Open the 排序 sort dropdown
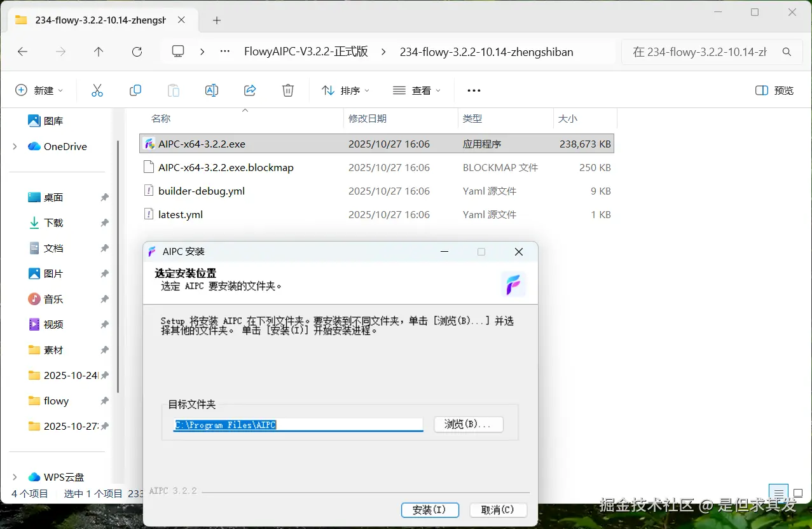 (x=345, y=90)
